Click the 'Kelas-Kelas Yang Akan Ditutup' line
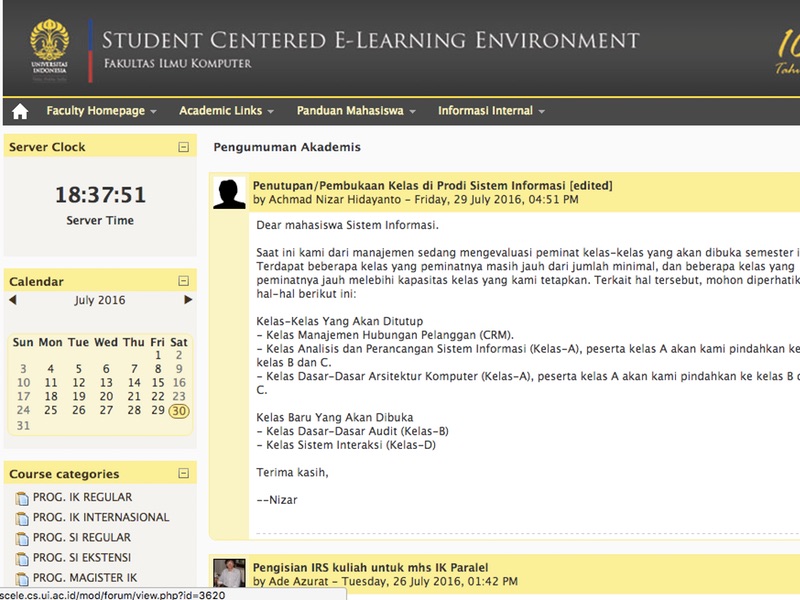The width and height of the screenshot is (800, 600). (x=340, y=321)
